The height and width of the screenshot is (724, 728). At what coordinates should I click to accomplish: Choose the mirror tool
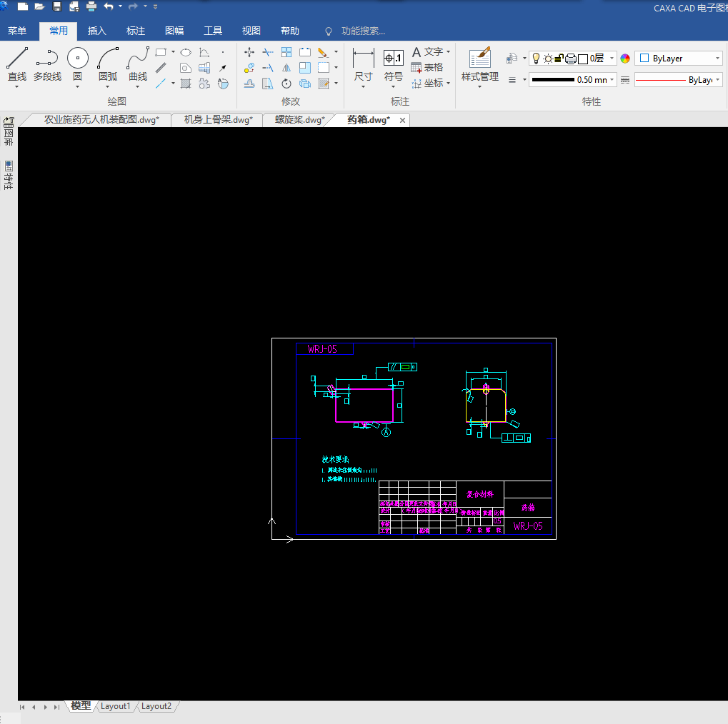(x=286, y=68)
